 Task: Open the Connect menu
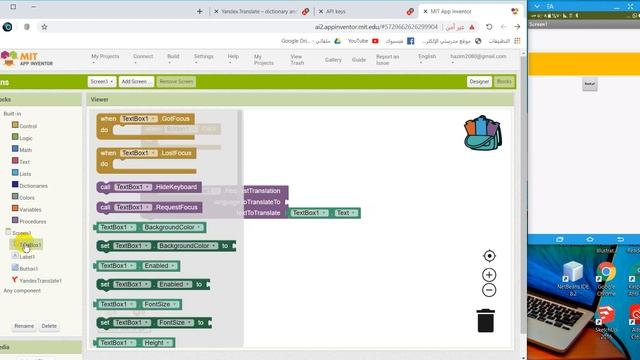coord(143,59)
